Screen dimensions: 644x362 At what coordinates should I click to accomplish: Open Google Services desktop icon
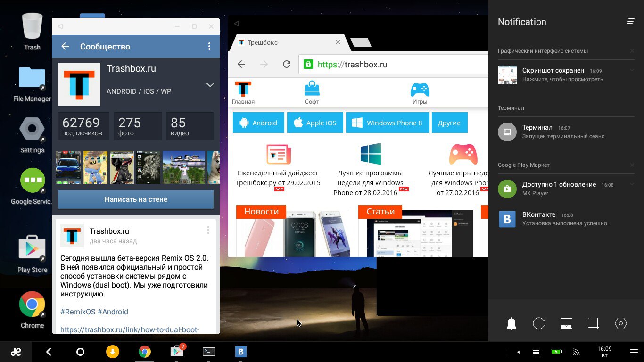tap(32, 187)
